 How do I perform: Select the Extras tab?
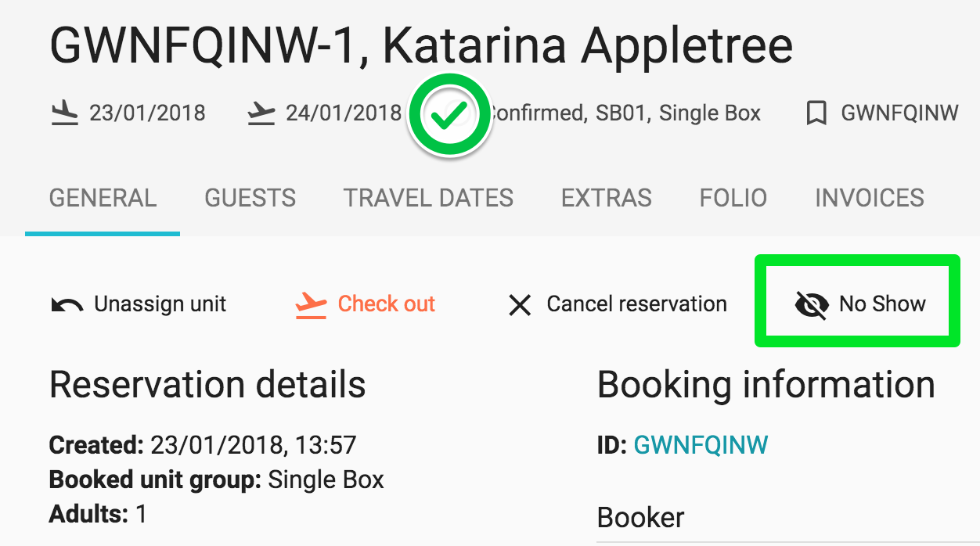(607, 198)
